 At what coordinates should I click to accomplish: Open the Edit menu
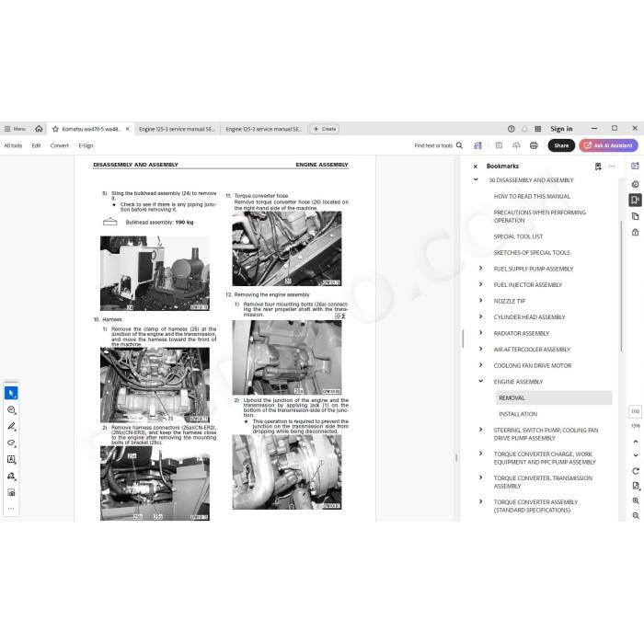36,145
